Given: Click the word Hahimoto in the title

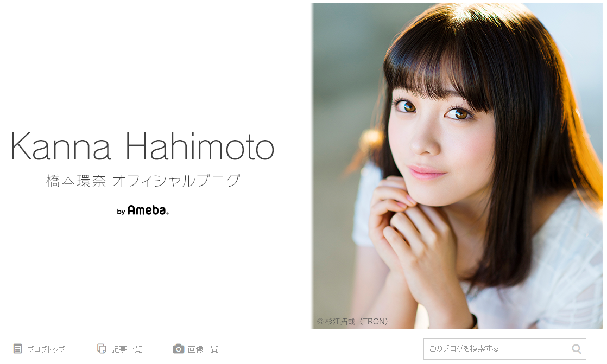Looking at the screenshot, I should click(200, 146).
